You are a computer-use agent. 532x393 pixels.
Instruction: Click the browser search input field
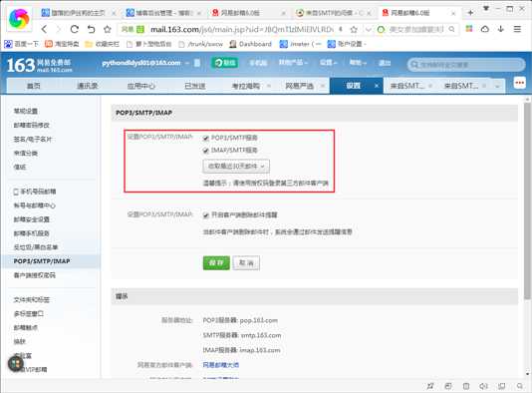(416, 30)
